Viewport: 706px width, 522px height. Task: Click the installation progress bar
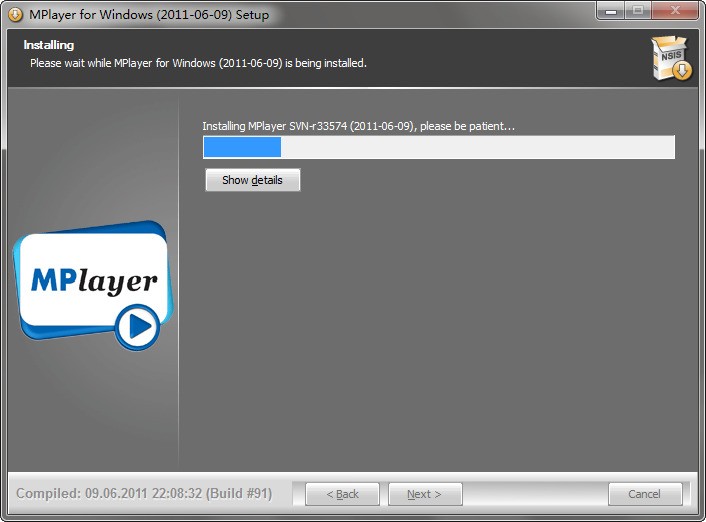click(439, 147)
